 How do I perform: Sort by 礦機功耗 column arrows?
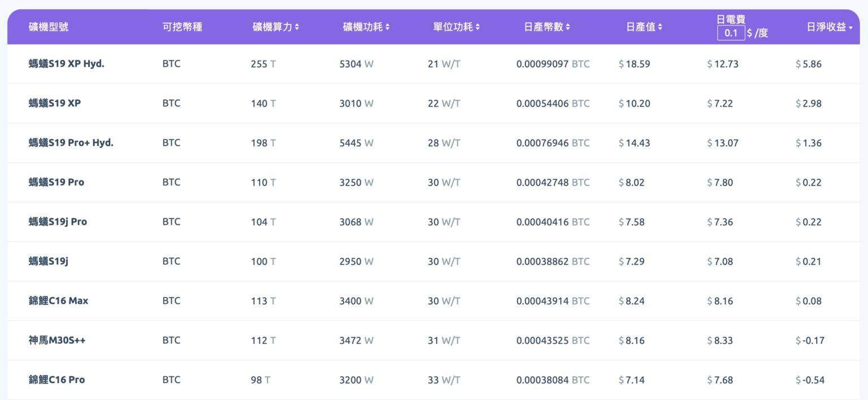pyautogui.click(x=388, y=27)
